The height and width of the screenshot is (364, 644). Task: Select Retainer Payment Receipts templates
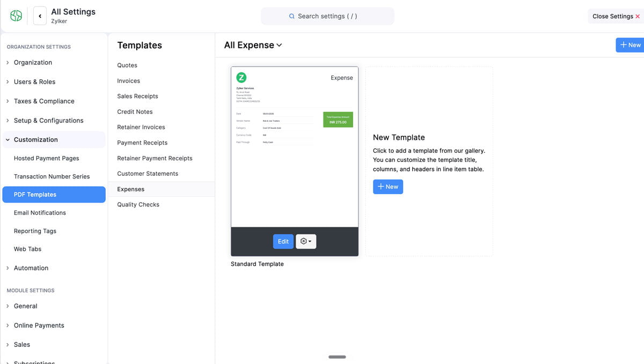(155, 158)
